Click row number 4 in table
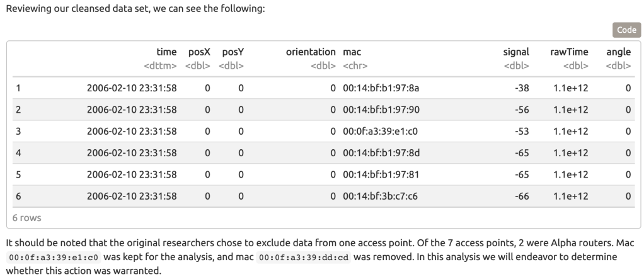This screenshot has height=279, width=644. [x=19, y=153]
